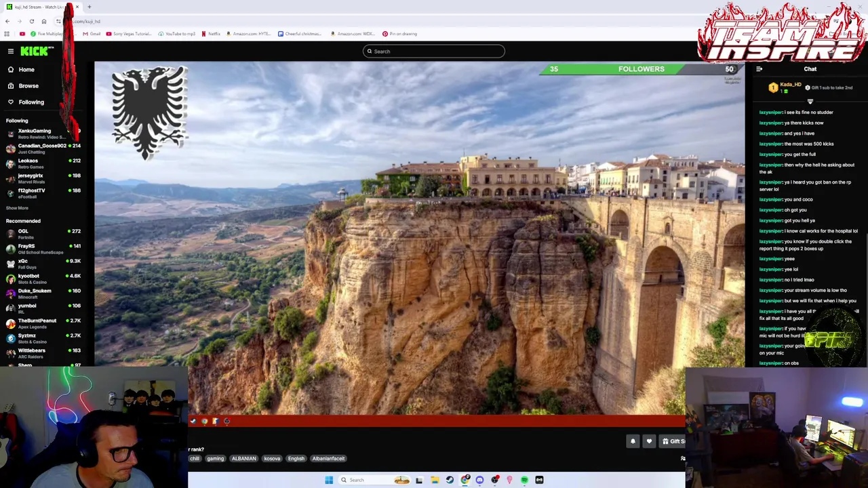The height and width of the screenshot is (488, 868).
Task: Select the ALBANIAN stream tag
Action: click(244, 459)
